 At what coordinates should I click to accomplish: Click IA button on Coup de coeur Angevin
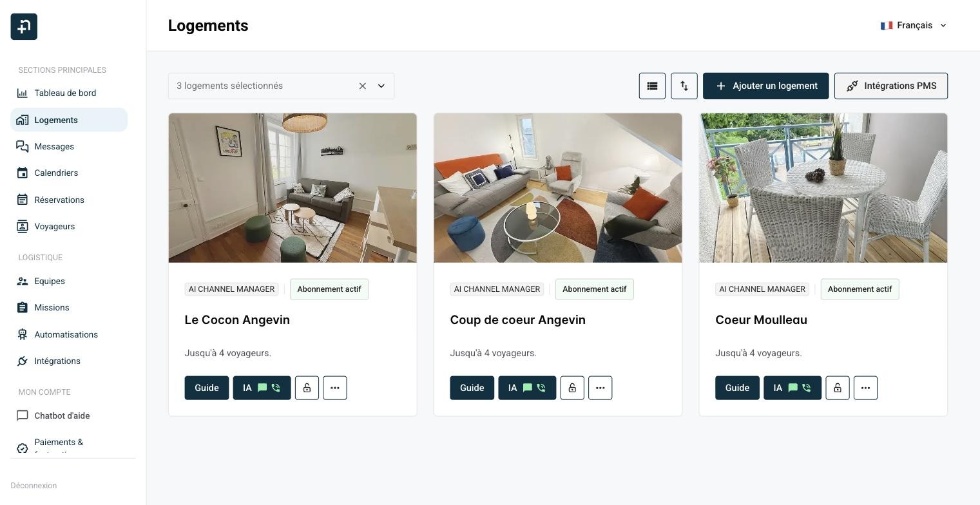click(x=527, y=388)
